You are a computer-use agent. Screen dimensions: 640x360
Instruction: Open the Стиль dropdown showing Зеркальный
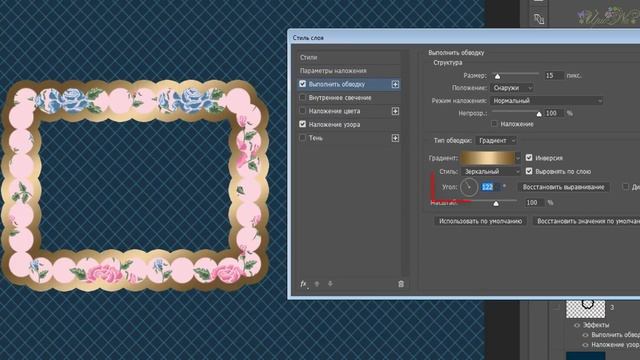tap(491, 171)
